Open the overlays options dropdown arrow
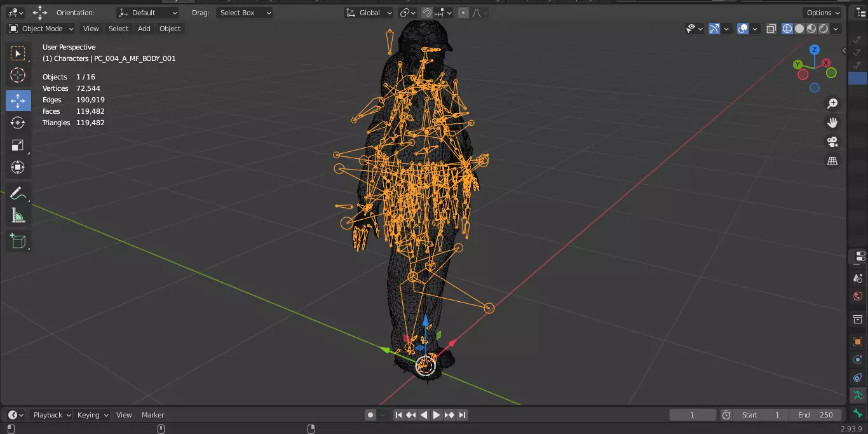 point(755,29)
